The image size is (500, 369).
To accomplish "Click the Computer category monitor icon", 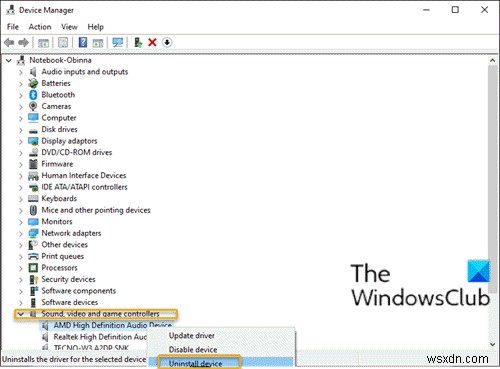I will (x=33, y=118).
